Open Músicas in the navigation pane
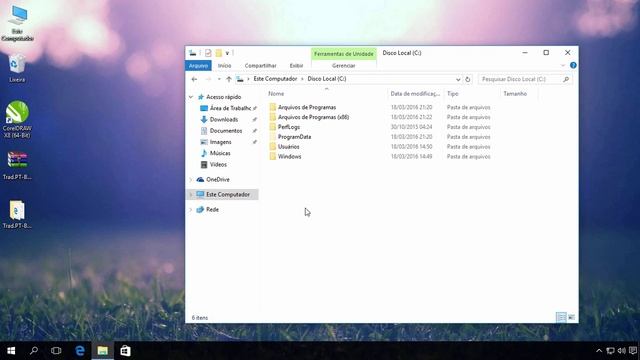The image size is (640, 360). (220, 153)
